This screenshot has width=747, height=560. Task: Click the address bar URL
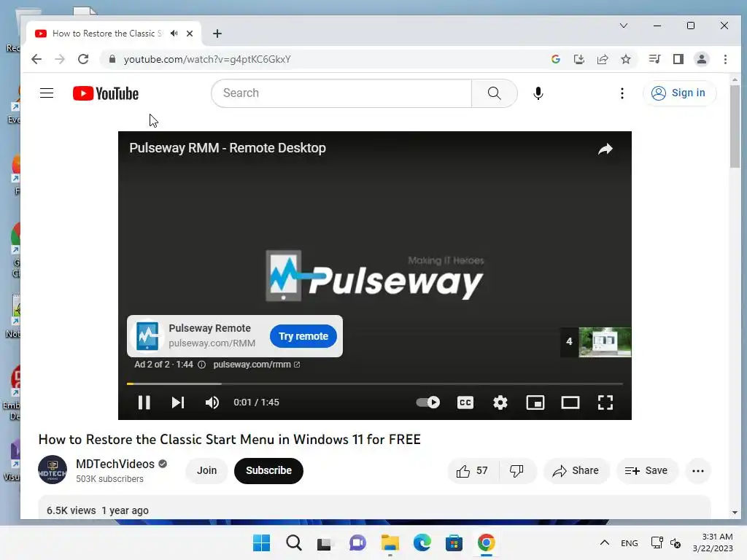pos(207,59)
